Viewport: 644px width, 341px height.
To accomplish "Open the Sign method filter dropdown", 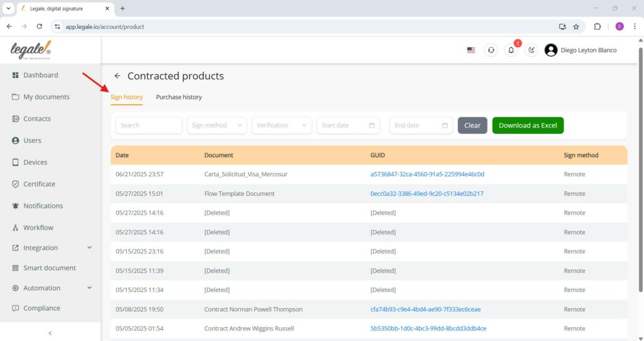I will (217, 125).
